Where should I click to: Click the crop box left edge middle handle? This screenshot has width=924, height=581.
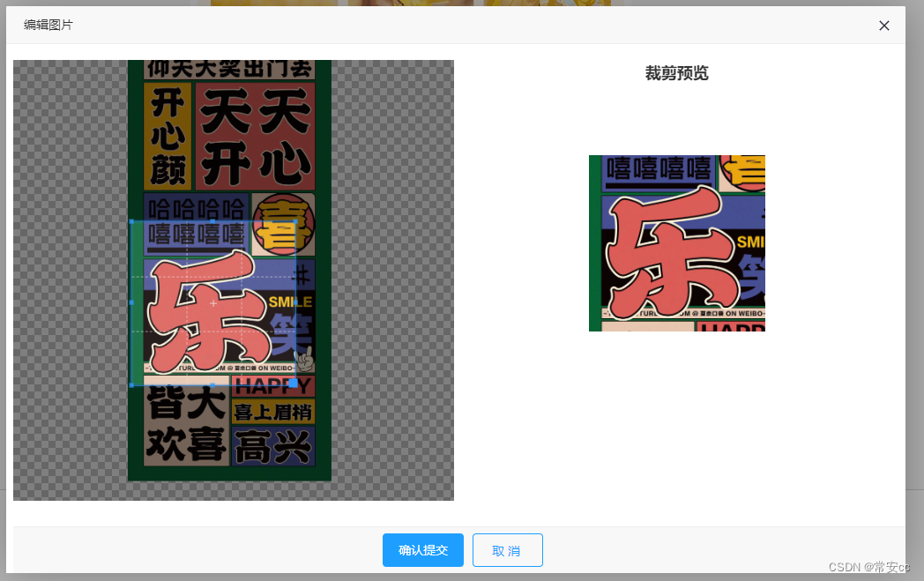point(131,302)
